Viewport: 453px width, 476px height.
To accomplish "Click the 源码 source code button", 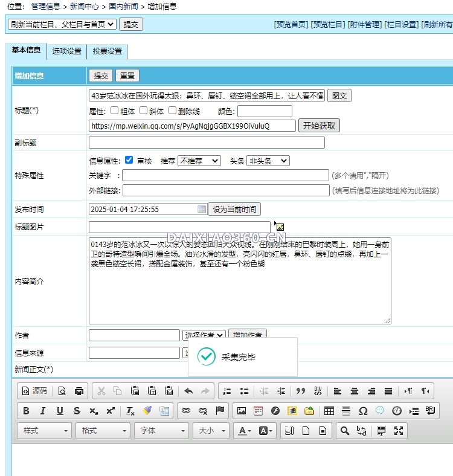I will pos(34,391).
